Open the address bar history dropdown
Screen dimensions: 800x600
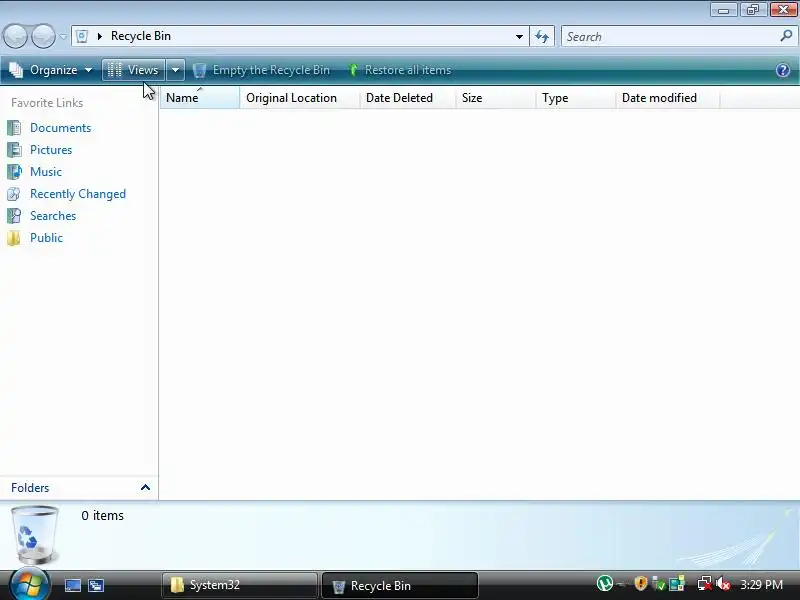pos(519,36)
